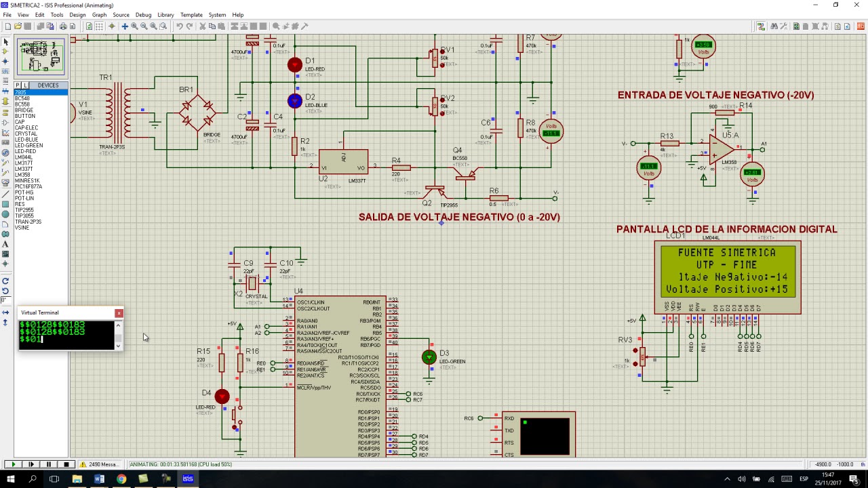Viewport: 868px width, 488px height.
Task: Open the File menu
Action: pyautogui.click(x=7, y=15)
